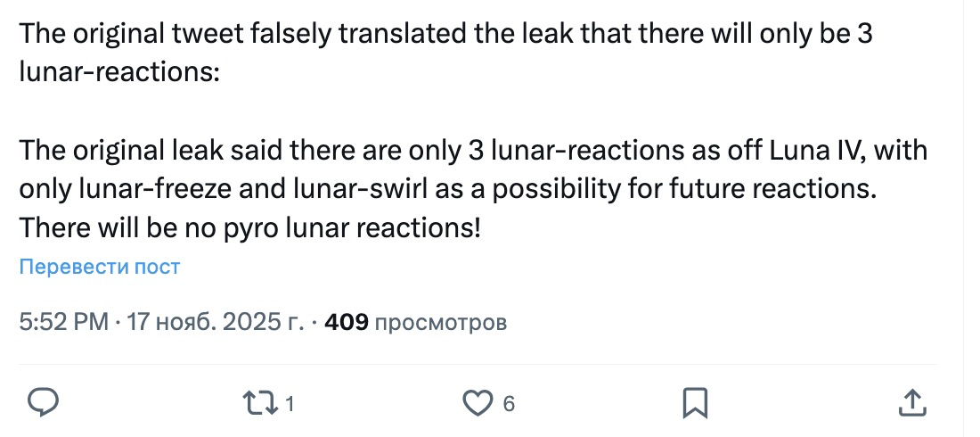Like the post with the heart icon

477,403
